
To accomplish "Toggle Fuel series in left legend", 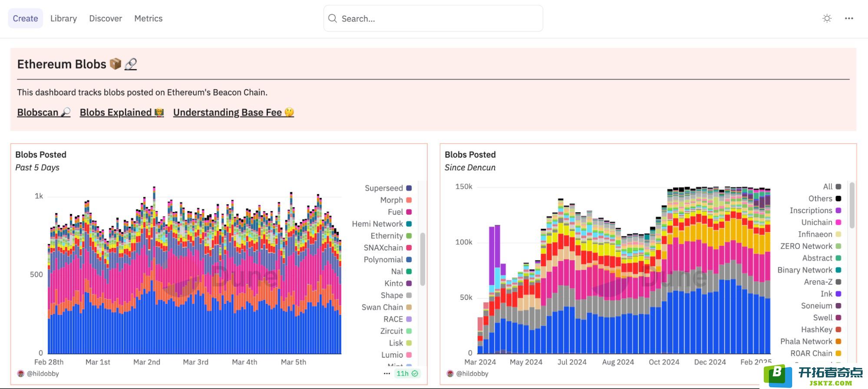I will click(399, 212).
